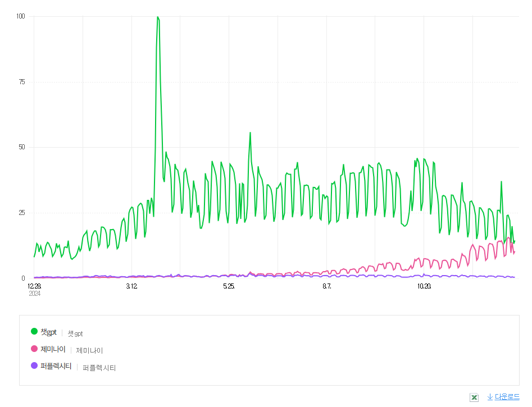This screenshot has height=407, width=532.
Task: Click the pink 제미나이 legend dot
Action: click(34, 349)
